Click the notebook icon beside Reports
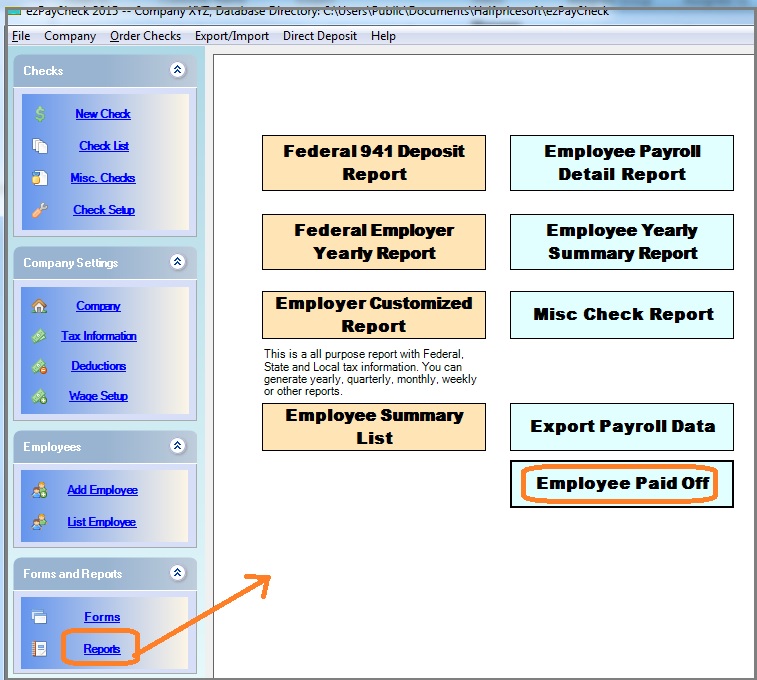Screen dimensions: 757x680 click(x=40, y=649)
